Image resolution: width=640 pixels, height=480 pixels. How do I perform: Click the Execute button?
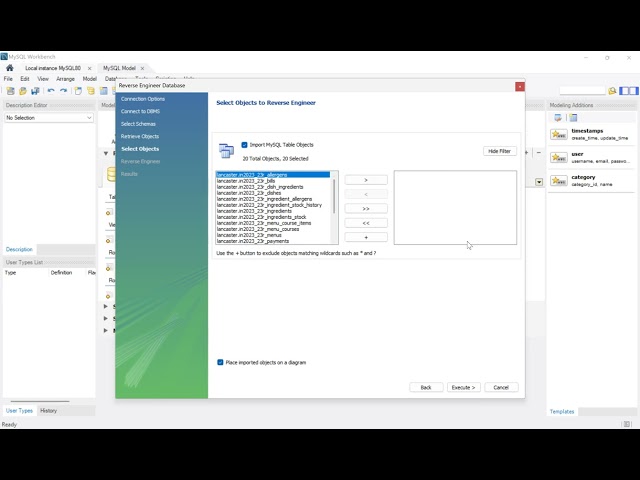click(x=463, y=387)
